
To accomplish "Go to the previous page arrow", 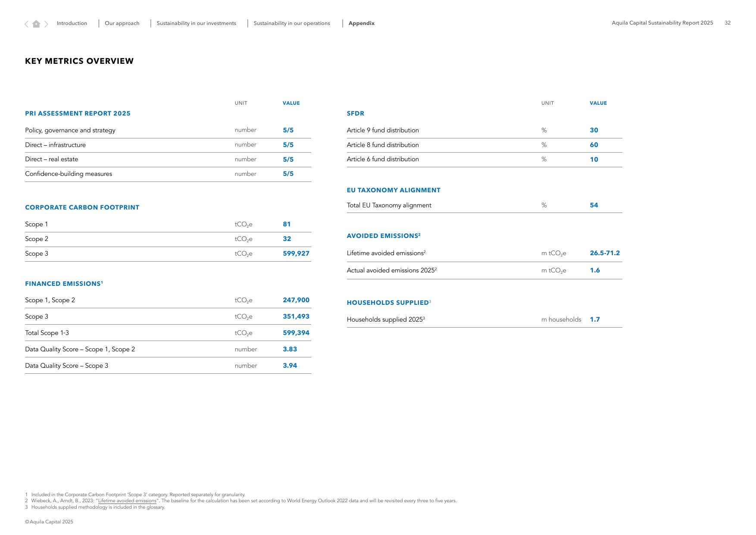I will 27,24.
